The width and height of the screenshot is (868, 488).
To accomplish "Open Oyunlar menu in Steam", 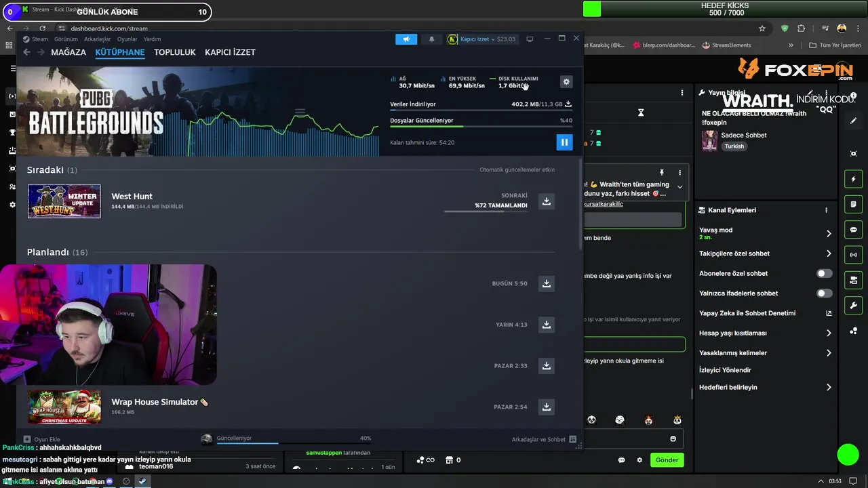I will [127, 39].
